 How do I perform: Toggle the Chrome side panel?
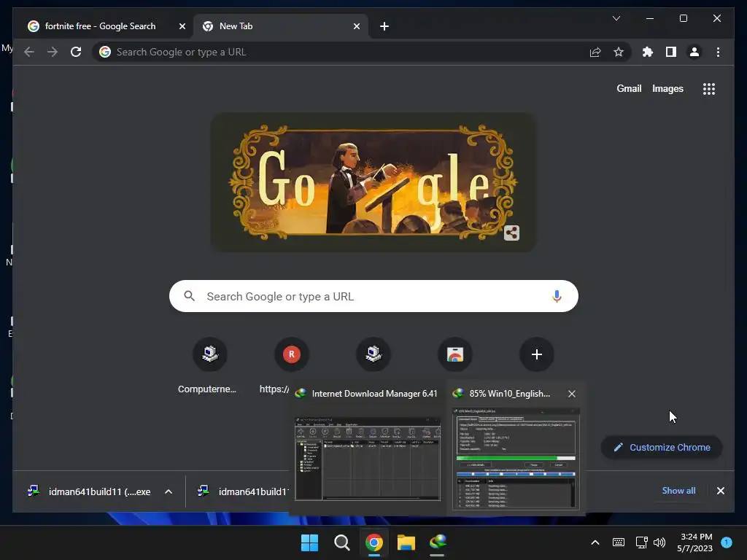tap(671, 52)
